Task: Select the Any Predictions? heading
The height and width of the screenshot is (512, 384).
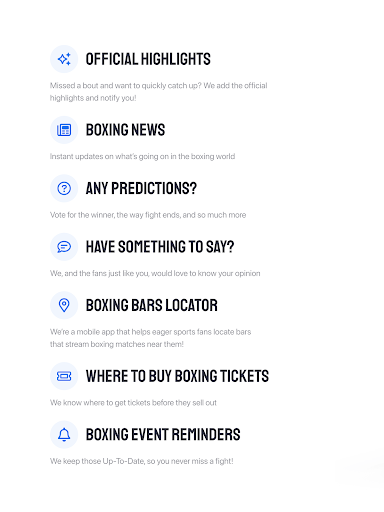Action: pyautogui.click(x=141, y=188)
